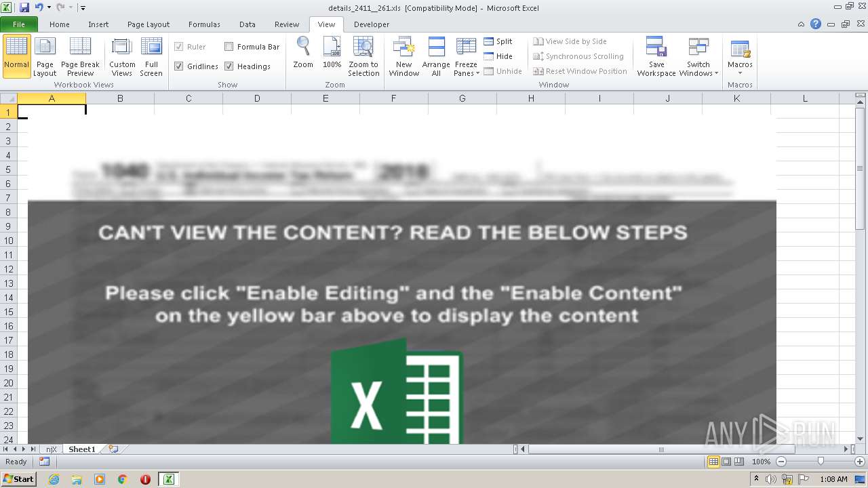This screenshot has width=868, height=488.
Task: Click 100% zoom level in status bar
Action: (x=761, y=462)
